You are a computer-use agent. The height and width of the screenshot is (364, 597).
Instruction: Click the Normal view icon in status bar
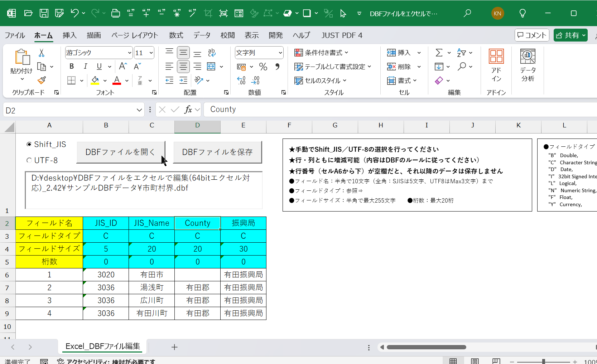(x=453, y=361)
